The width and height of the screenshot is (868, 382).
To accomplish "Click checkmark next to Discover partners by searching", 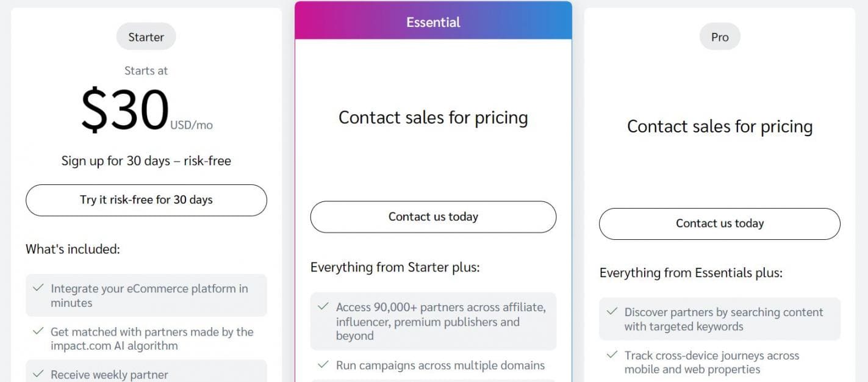I will (612, 312).
